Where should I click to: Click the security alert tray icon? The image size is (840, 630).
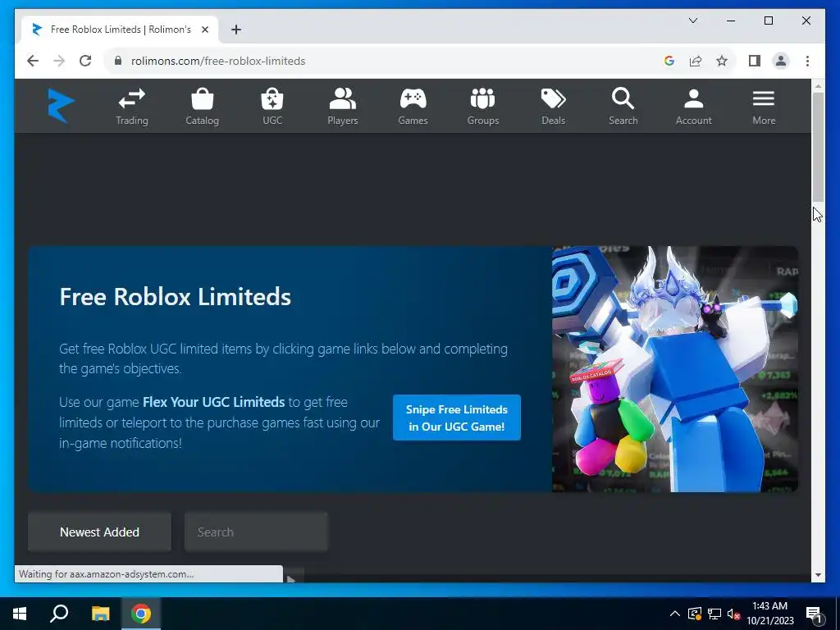click(x=695, y=614)
